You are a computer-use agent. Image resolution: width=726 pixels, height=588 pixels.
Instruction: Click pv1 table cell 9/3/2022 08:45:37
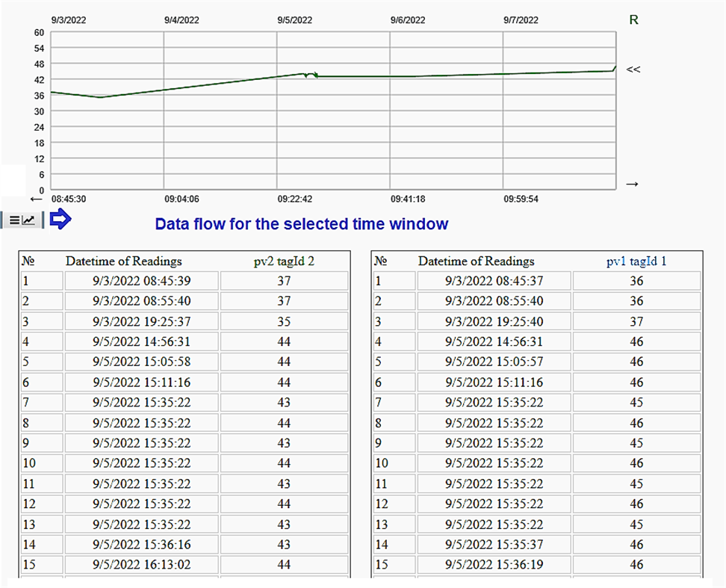[x=494, y=281]
